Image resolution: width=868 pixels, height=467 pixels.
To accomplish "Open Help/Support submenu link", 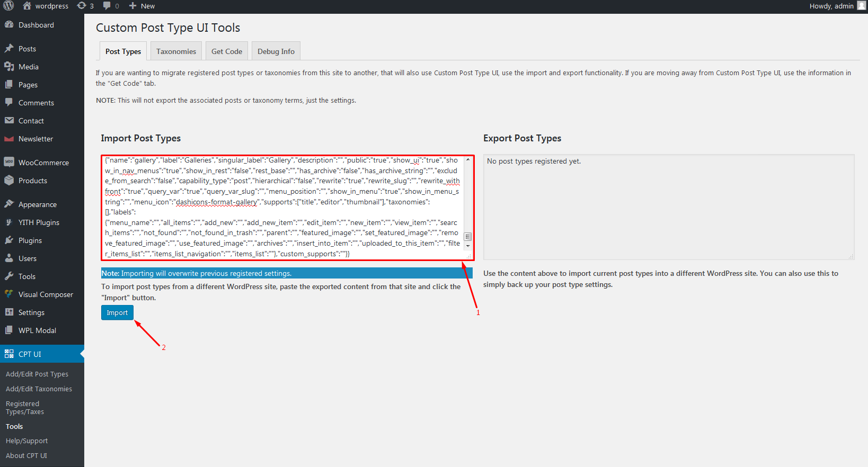I will (26, 441).
